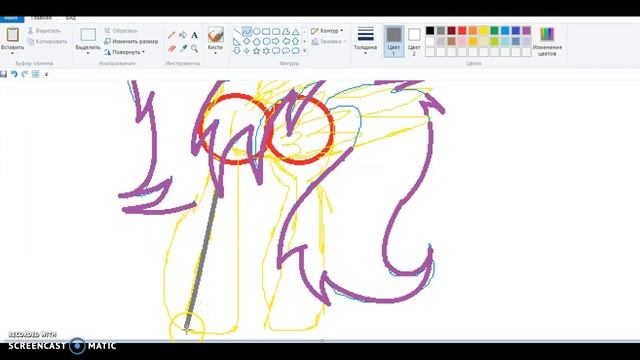Pick the purple color swatch
Image resolution: width=640 pixels, height=360 pixels.
click(527, 31)
